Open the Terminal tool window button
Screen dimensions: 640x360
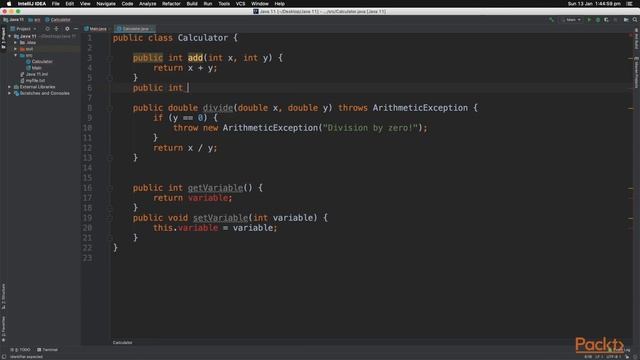pyautogui.click(x=47, y=350)
